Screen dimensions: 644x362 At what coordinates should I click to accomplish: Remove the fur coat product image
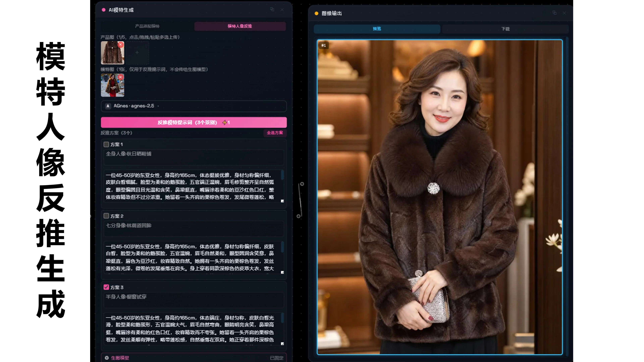click(x=121, y=45)
